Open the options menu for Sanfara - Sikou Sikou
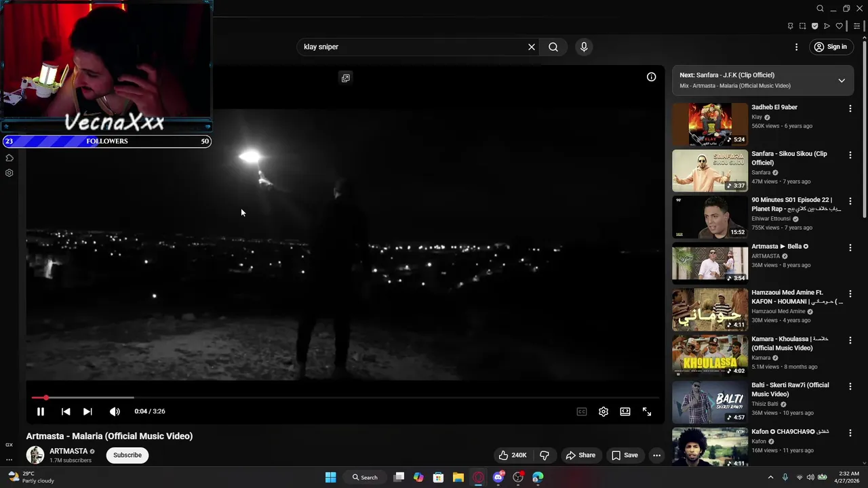Image resolution: width=868 pixels, height=488 pixels. pyautogui.click(x=850, y=155)
